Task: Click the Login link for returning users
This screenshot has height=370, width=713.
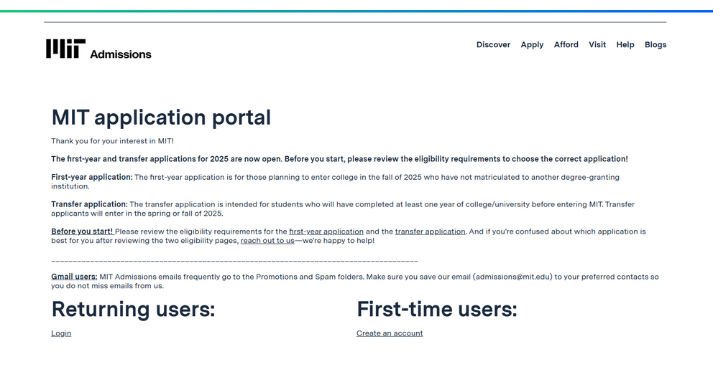Action: point(61,333)
